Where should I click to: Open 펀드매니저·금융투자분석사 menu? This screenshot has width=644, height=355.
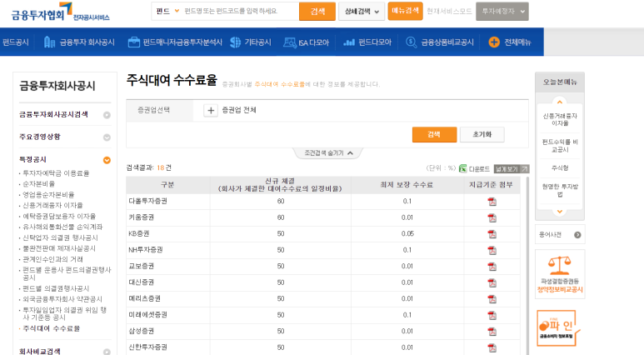click(175, 42)
